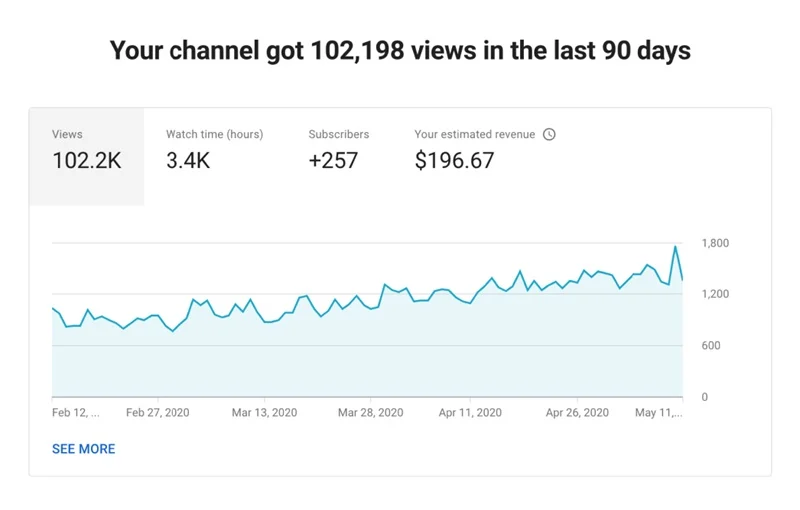The width and height of the screenshot is (800, 510).
Task: Switch to the Watch time (hours) tab
Action: (214, 148)
